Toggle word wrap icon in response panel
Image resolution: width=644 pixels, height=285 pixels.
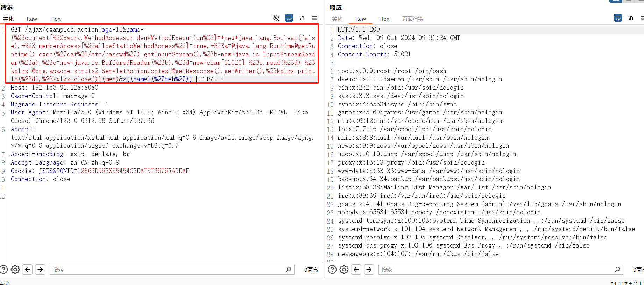click(x=618, y=18)
